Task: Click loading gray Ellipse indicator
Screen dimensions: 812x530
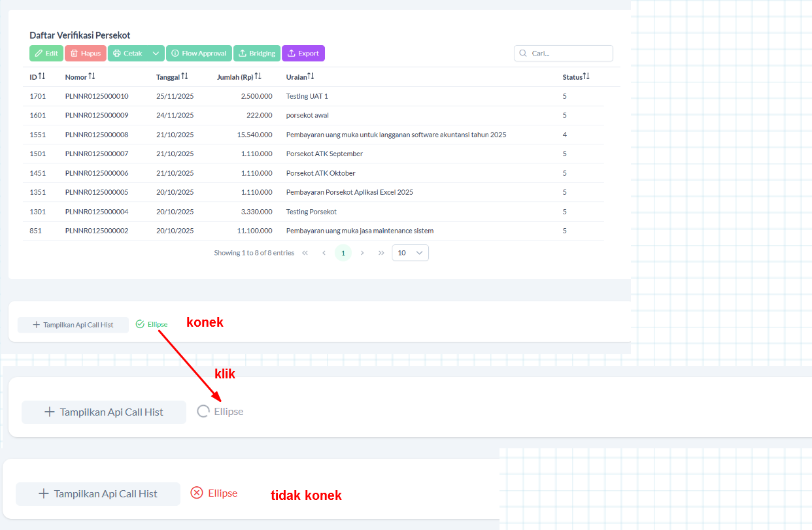Action: (x=221, y=412)
